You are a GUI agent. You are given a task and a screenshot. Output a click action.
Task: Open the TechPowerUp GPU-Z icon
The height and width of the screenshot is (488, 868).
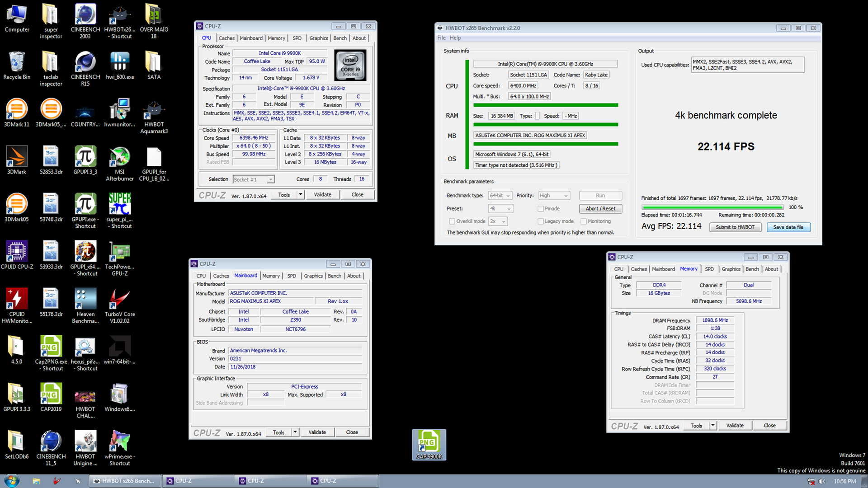[119, 258]
